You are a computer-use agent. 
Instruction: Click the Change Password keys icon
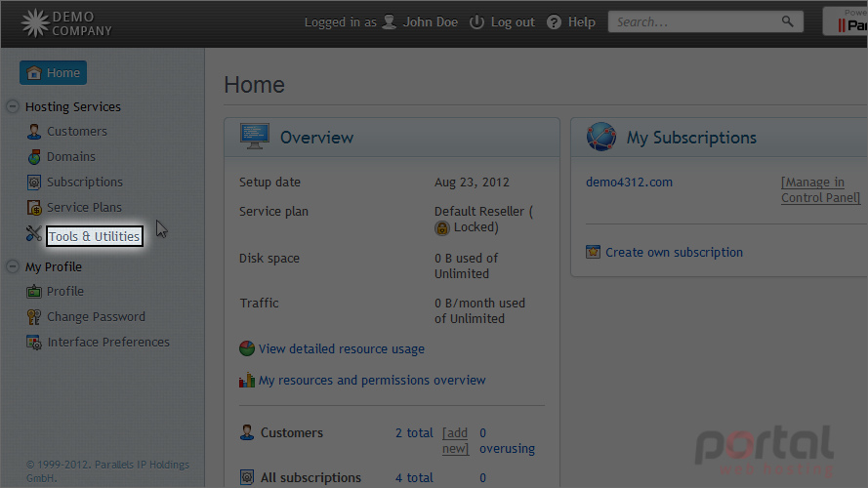tap(34, 317)
